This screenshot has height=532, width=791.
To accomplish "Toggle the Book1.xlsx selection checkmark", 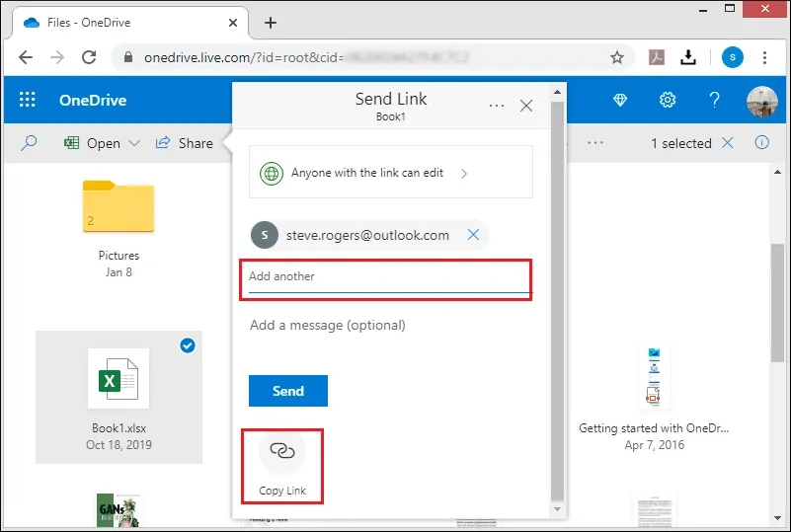I will [x=188, y=345].
